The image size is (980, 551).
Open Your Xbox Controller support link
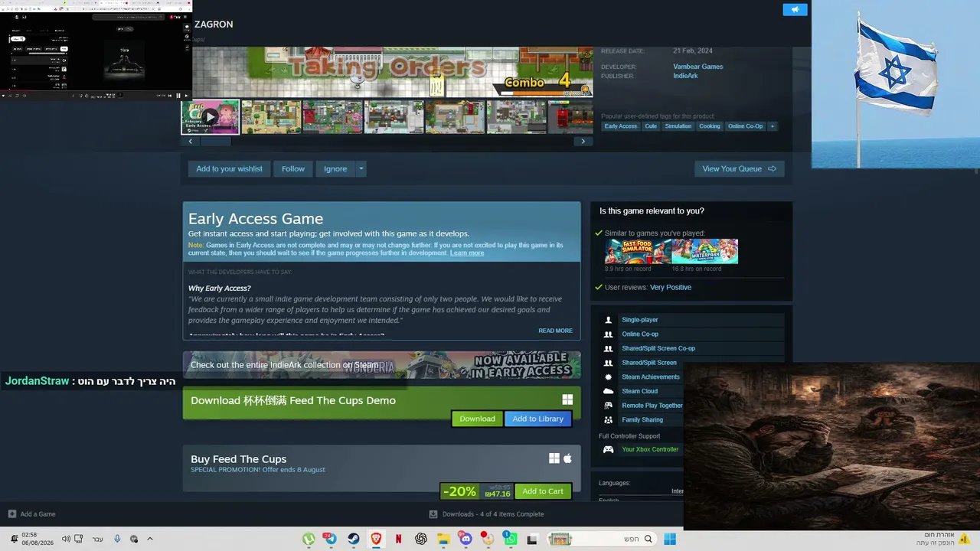(x=650, y=450)
